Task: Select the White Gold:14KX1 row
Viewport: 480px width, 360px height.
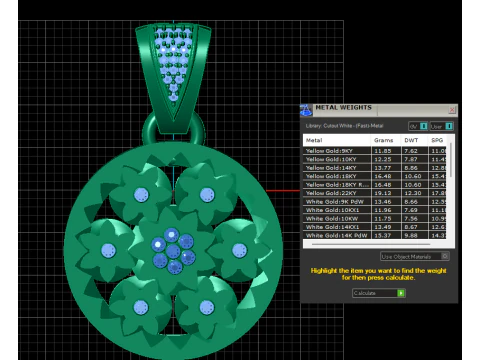Action: coord(375,227)
